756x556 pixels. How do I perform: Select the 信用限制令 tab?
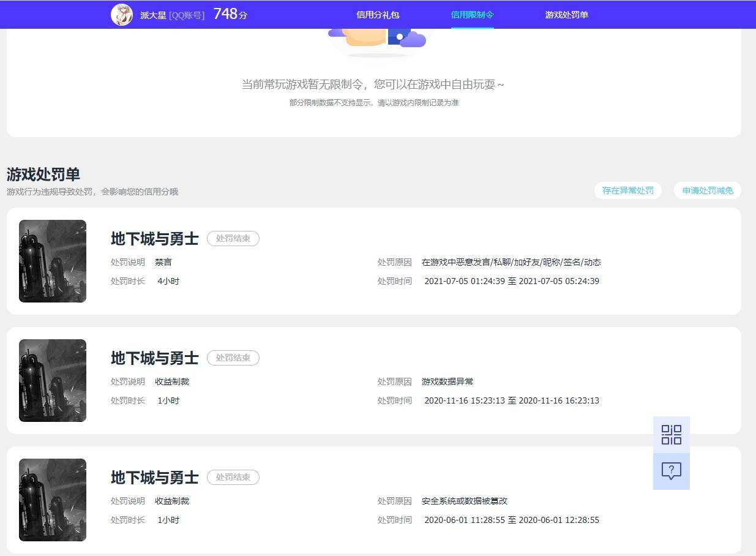point(472,15)
